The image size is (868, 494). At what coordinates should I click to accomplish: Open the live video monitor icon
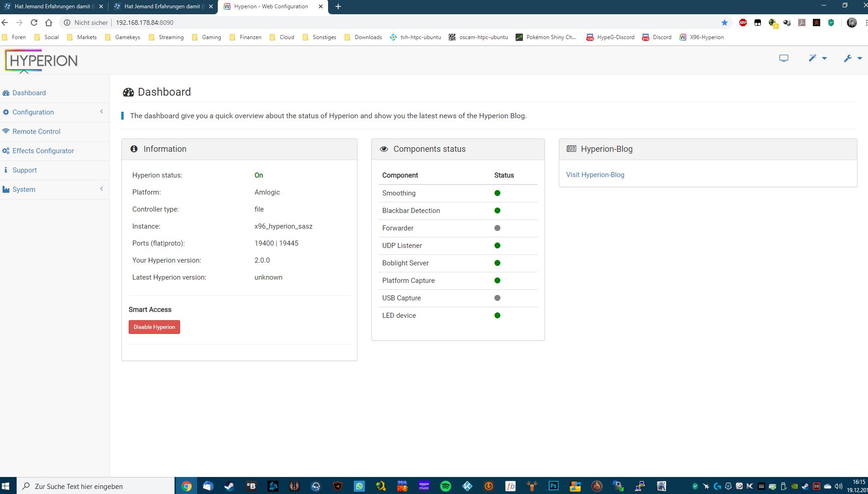pos(783,58)
